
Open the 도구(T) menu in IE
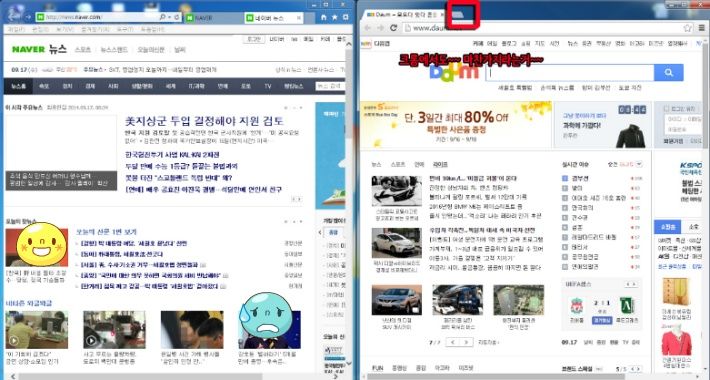pos(124,29)
